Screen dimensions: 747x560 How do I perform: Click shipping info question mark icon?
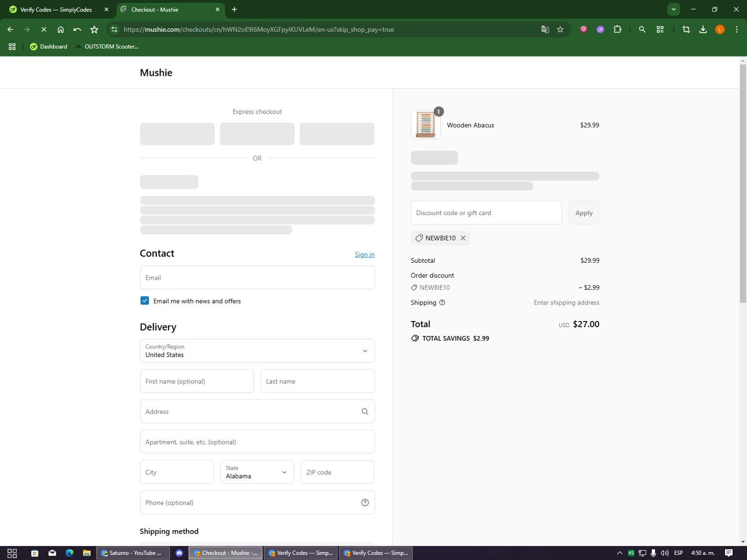click(x=442, y=303)
